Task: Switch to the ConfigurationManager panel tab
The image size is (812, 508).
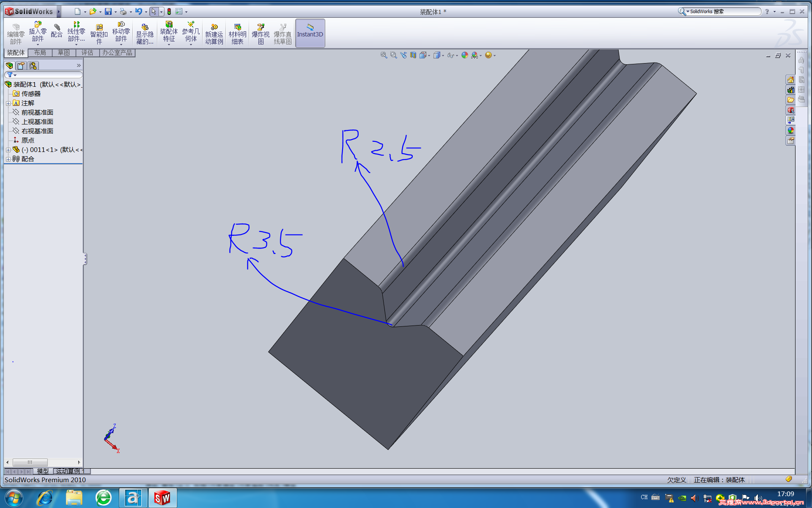Action: [33, 66]
